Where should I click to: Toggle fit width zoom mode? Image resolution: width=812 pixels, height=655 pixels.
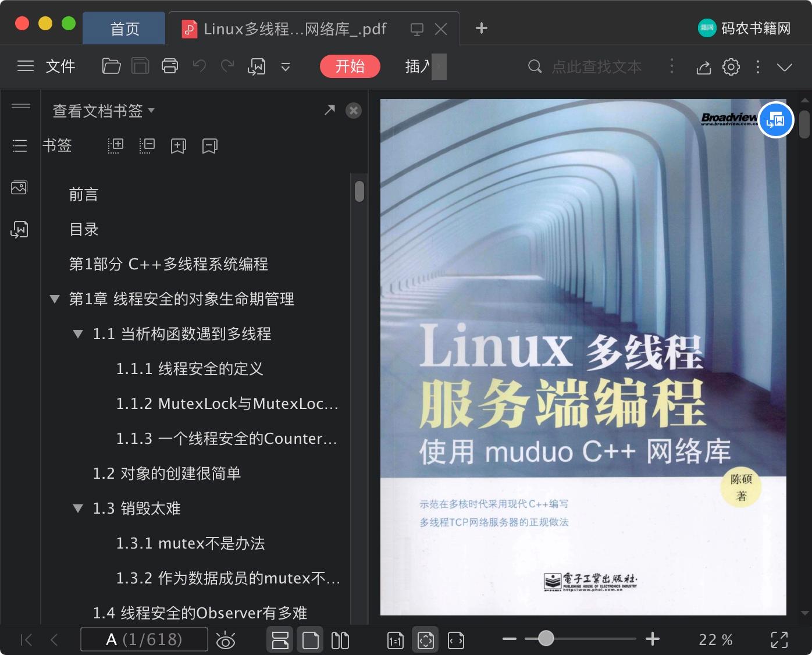pyautogui.click(x=456, y=640)
